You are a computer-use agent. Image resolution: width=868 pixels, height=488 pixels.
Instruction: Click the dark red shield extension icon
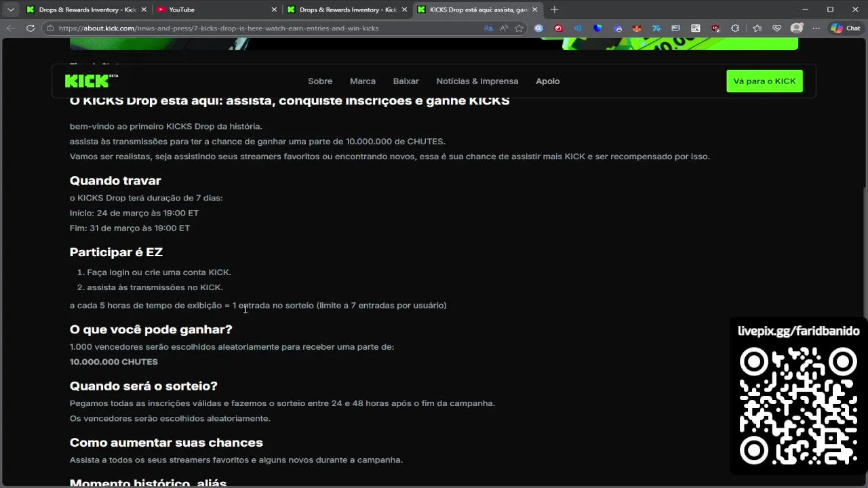[715, 28]
